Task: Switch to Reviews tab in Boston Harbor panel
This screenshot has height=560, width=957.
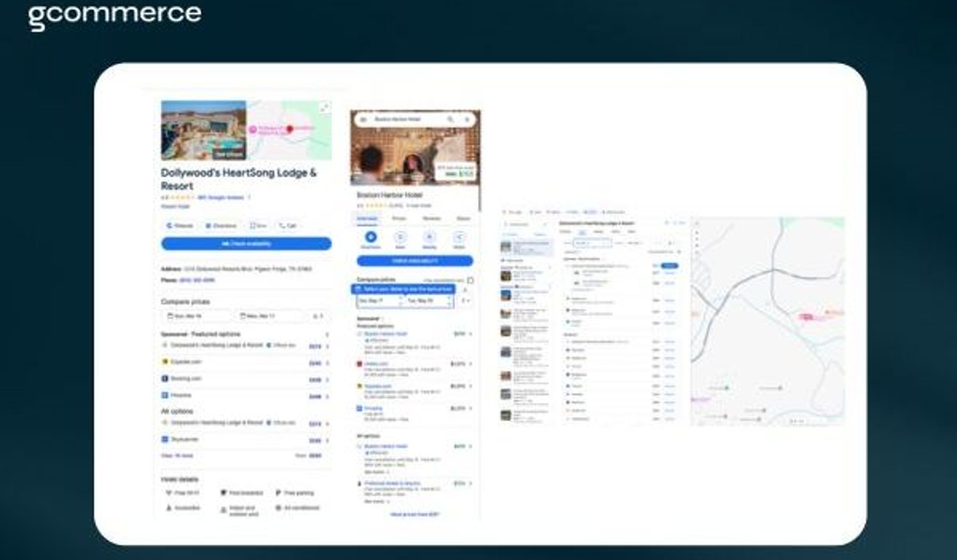Action: point(431,219)
